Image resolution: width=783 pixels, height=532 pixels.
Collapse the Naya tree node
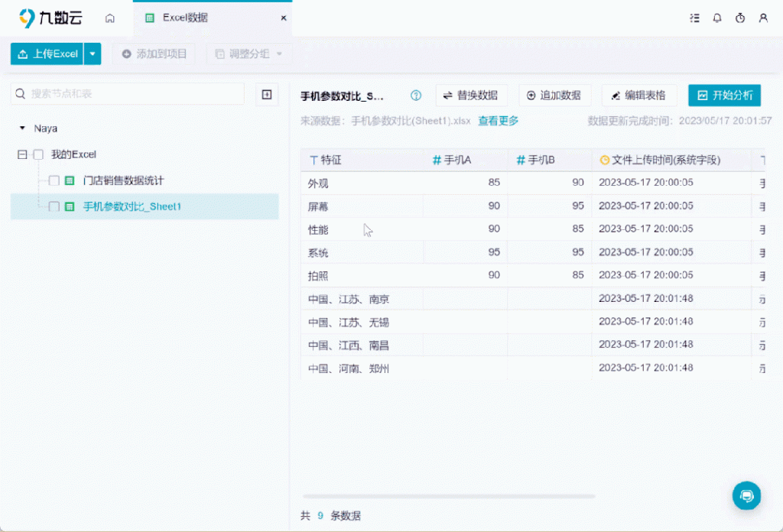tap(22, 128)
